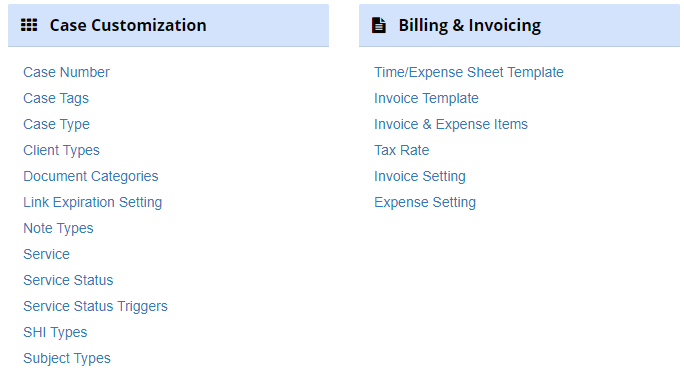684x385 pixels.
Task: Go to Subject Types link
Action: pyautogui.click(x=67, y=358)
